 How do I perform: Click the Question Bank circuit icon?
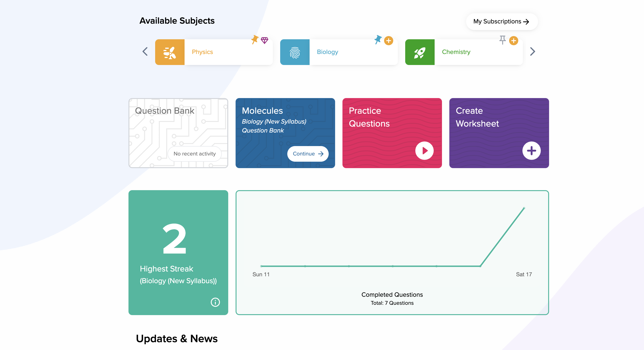coord(178,133)
